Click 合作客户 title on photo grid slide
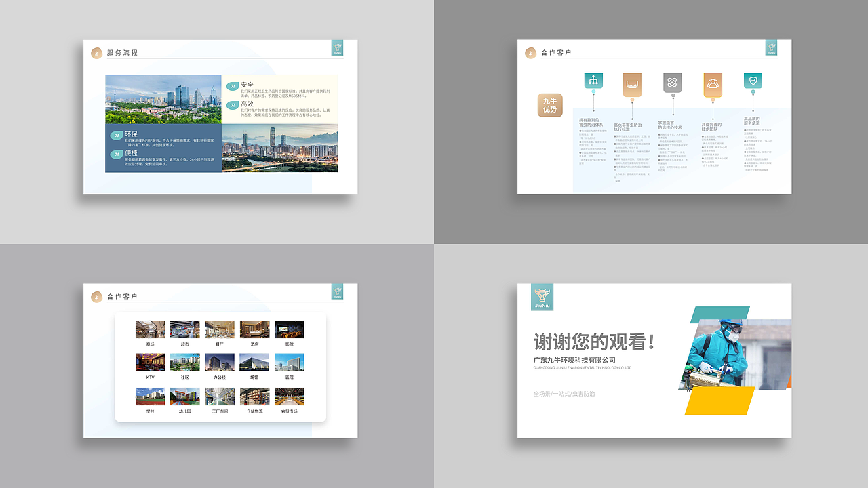The width and height of the screenshot is (868, 488). (x=122, y=297)
